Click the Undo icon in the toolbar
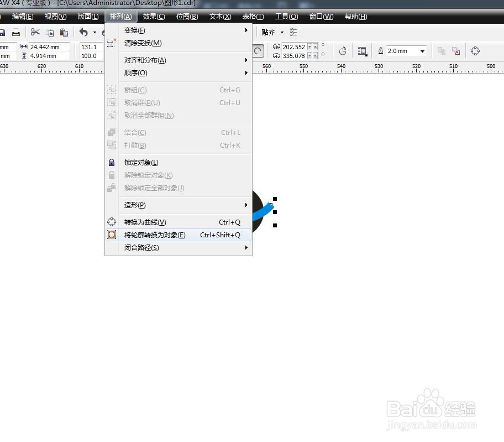 [84, 32]
